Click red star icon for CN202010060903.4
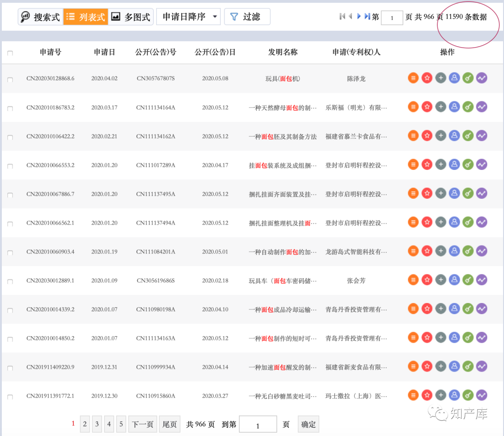 (427, 251)
